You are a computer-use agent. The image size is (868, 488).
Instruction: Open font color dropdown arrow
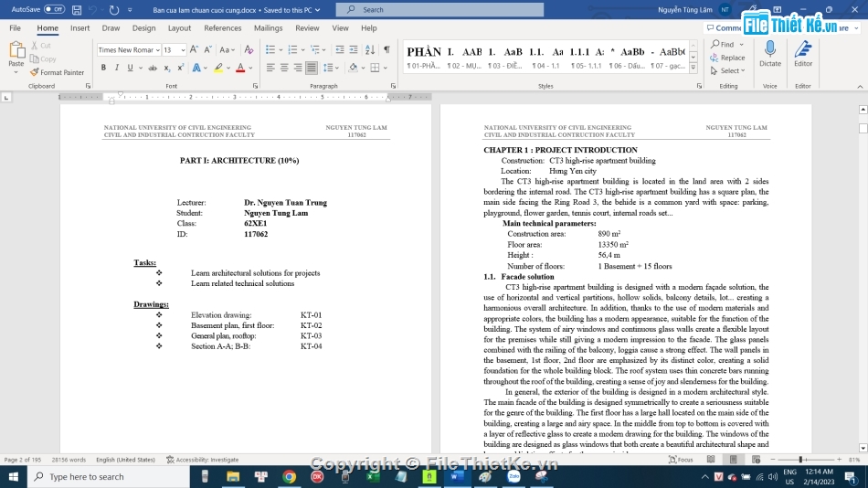pos(250,68)
